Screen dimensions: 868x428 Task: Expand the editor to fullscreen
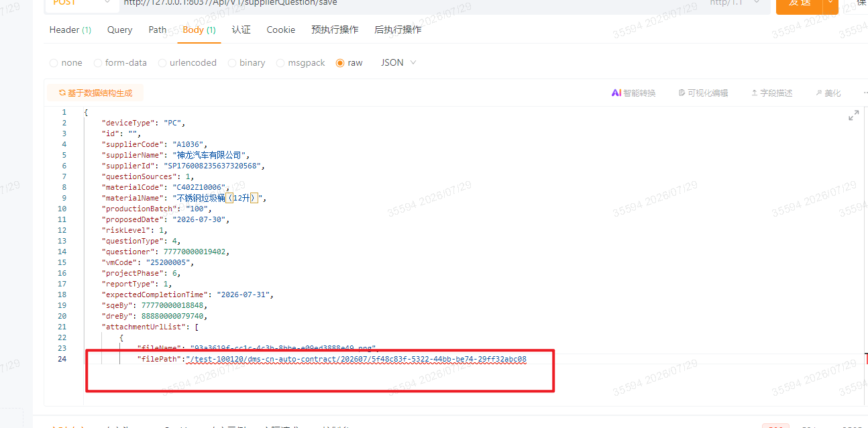click(x=853, y=115)
